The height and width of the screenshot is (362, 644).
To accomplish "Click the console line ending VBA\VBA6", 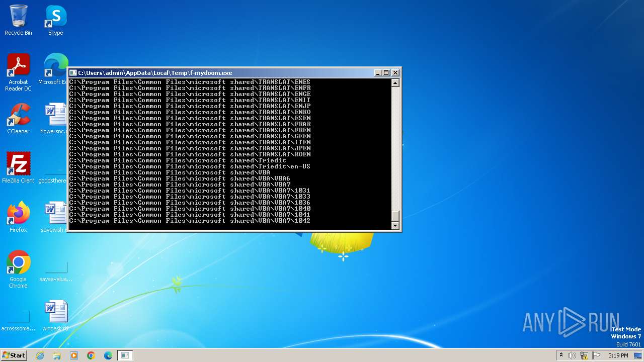I will click(x=180, y=178).
